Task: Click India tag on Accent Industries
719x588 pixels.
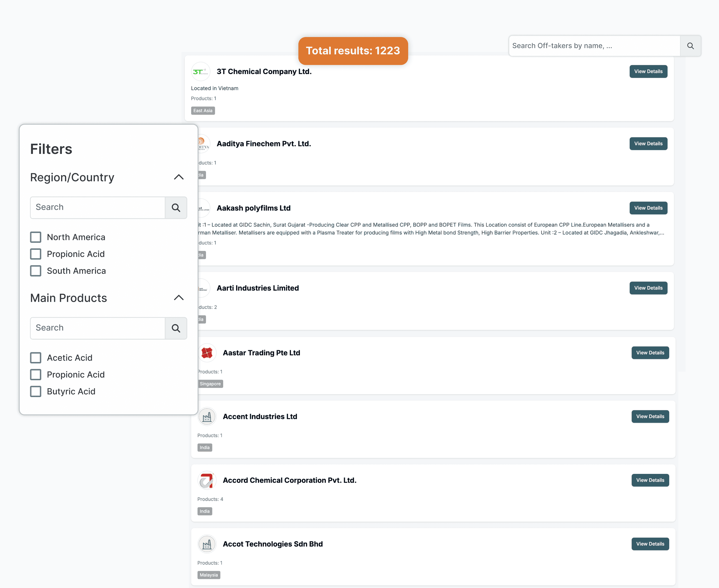Action: pos(205,448)
